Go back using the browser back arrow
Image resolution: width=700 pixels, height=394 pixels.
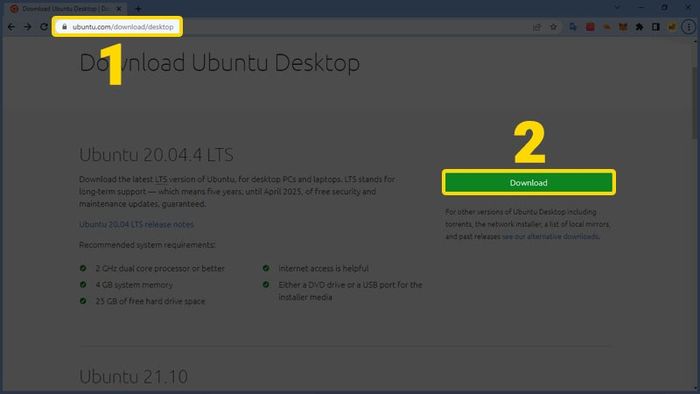[11, 27]
